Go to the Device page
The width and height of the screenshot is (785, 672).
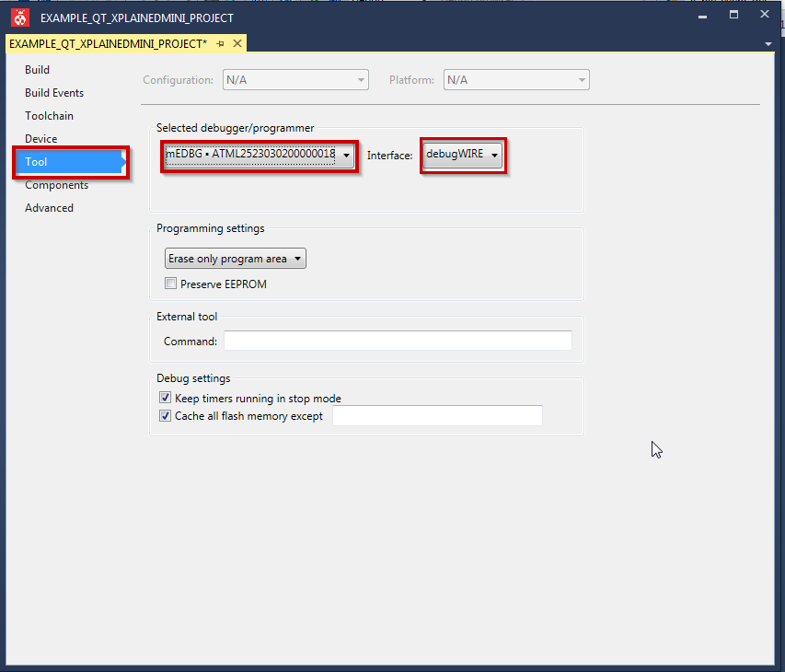point(41,139)
